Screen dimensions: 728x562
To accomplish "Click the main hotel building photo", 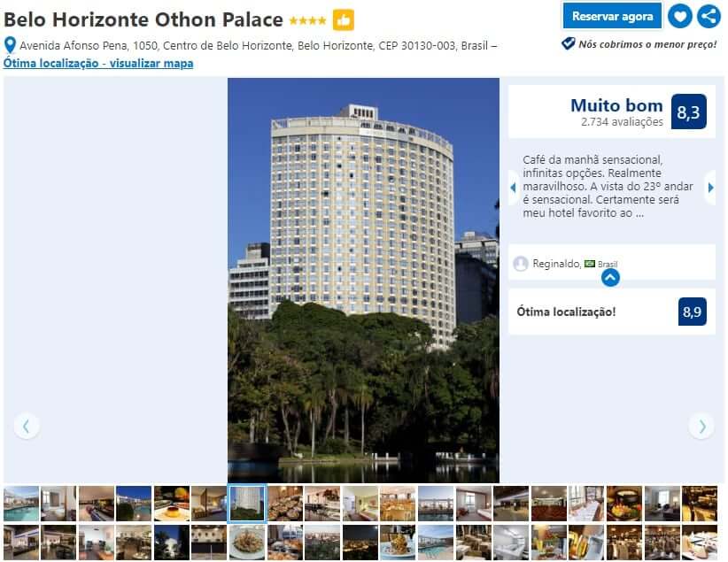I will coord(363,281).
